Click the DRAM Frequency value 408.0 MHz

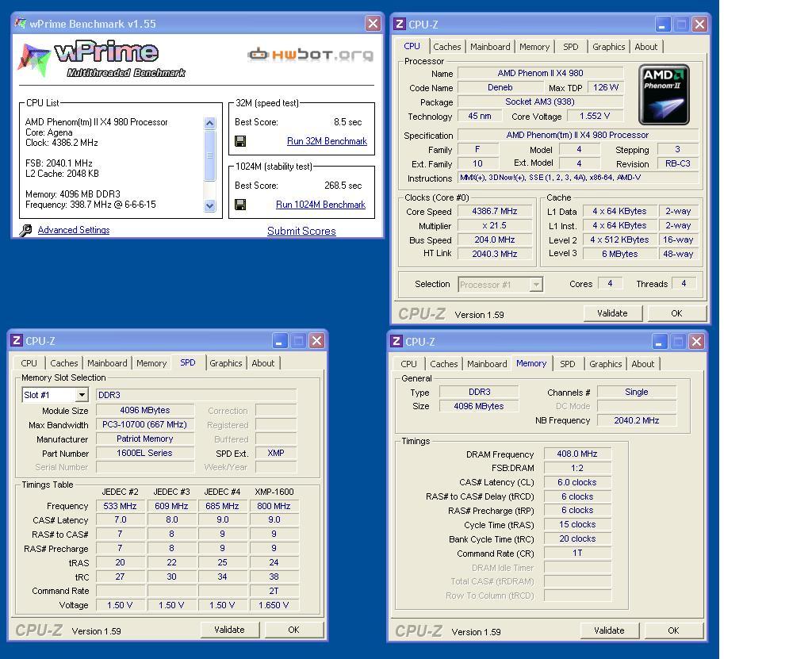(x=577, y=454)
